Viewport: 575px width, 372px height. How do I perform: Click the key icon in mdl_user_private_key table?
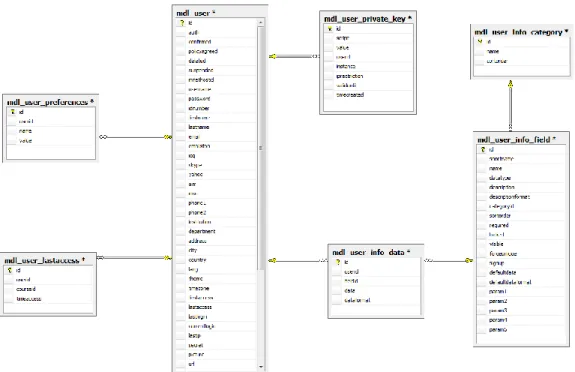click(x=330, y=29)
